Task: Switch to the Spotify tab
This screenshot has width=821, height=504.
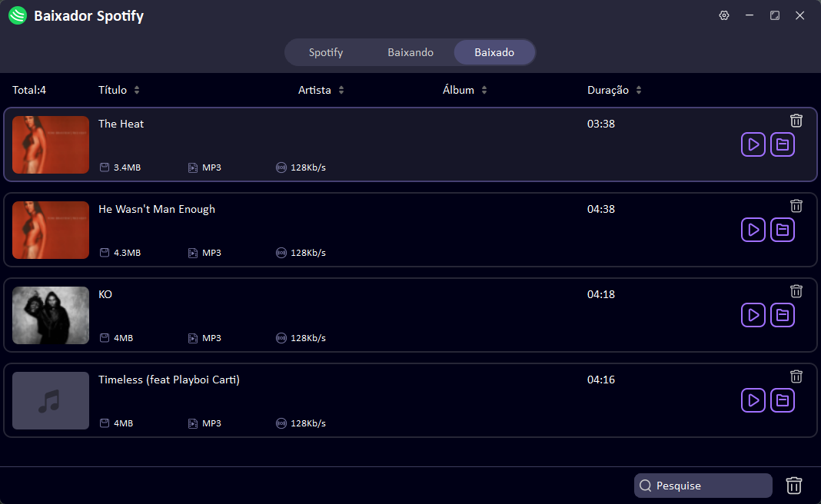Action: pos(326,52)
